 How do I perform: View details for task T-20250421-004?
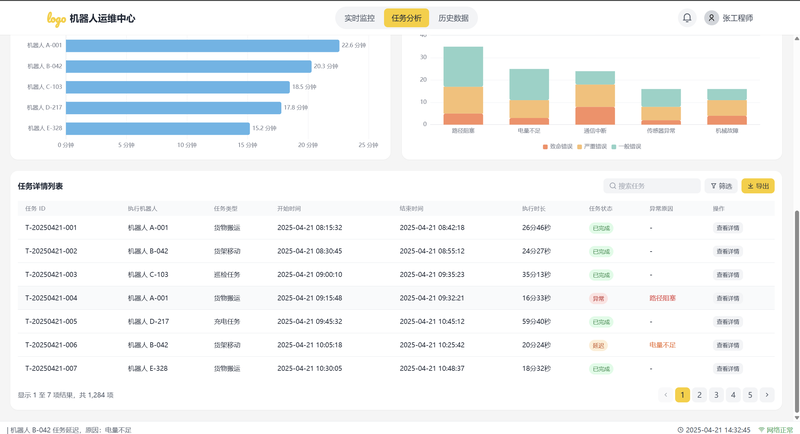click(x=728, y=298)
